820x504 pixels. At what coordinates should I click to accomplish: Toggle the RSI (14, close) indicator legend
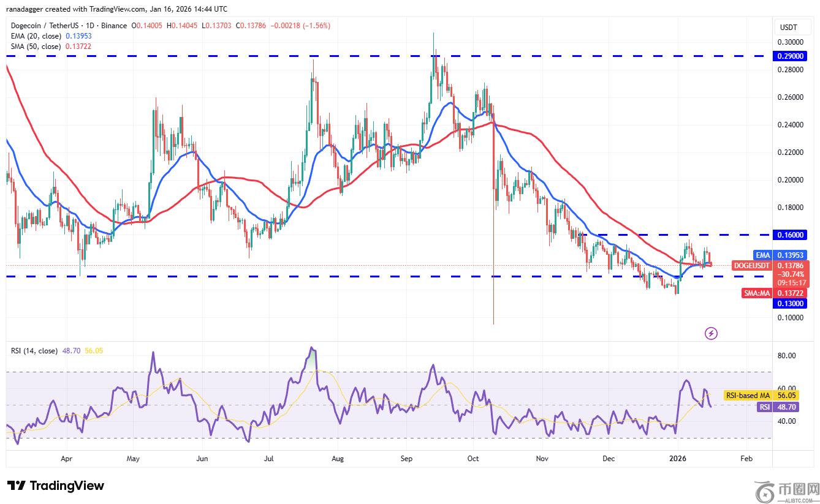point(34,351)
